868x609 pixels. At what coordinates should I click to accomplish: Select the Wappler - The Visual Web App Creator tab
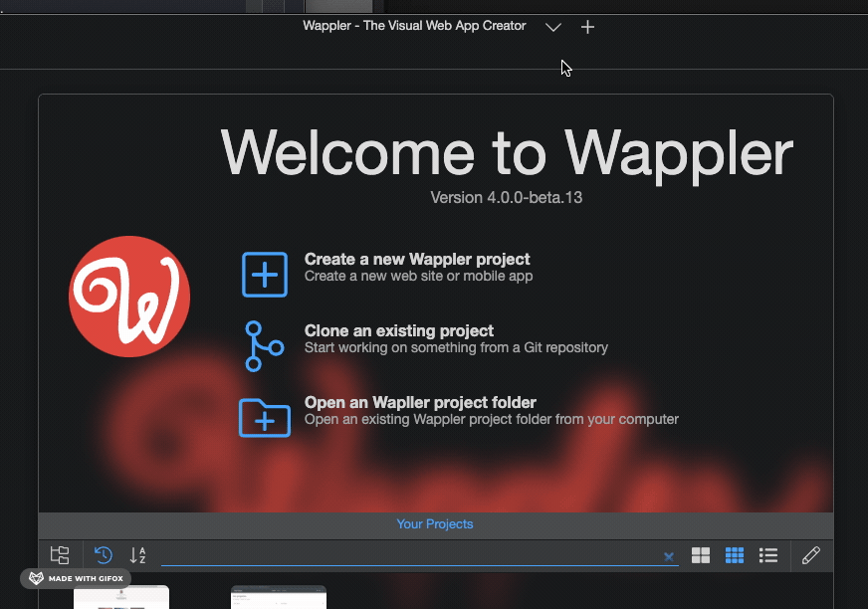pyautogui.click(x=414, y=26)
